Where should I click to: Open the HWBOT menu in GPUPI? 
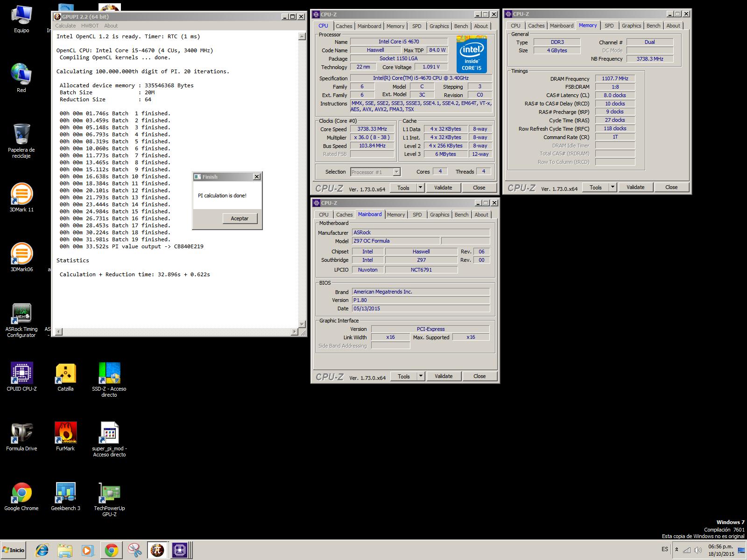click(90, 26)
